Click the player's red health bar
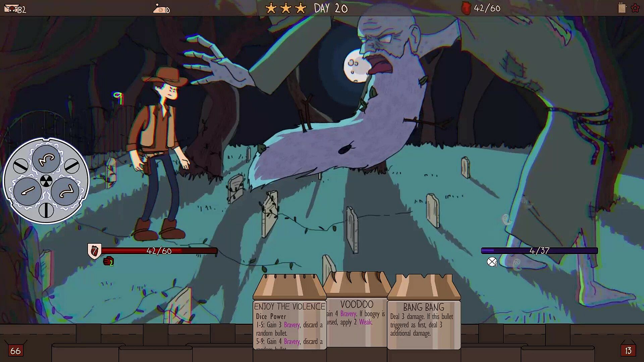The width and height of the screenshot is (644, 362). click(159, 251)
